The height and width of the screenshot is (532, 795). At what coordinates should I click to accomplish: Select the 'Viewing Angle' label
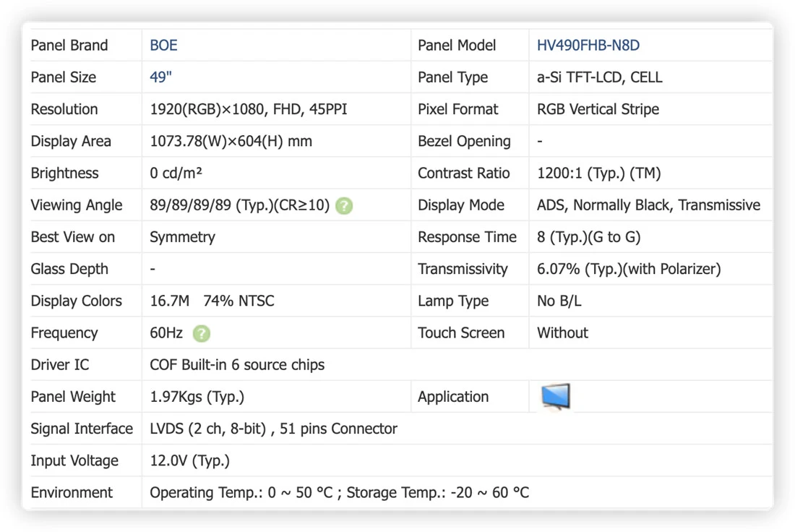click(x=76, y=205)
